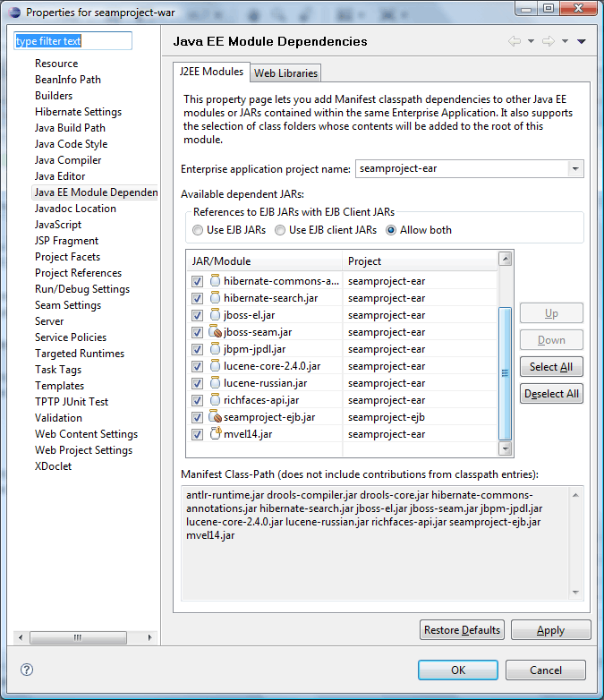This screenshot has width=604, height=700.
Task: Open the view menu dropdown triangle
Action: (582, 41)
